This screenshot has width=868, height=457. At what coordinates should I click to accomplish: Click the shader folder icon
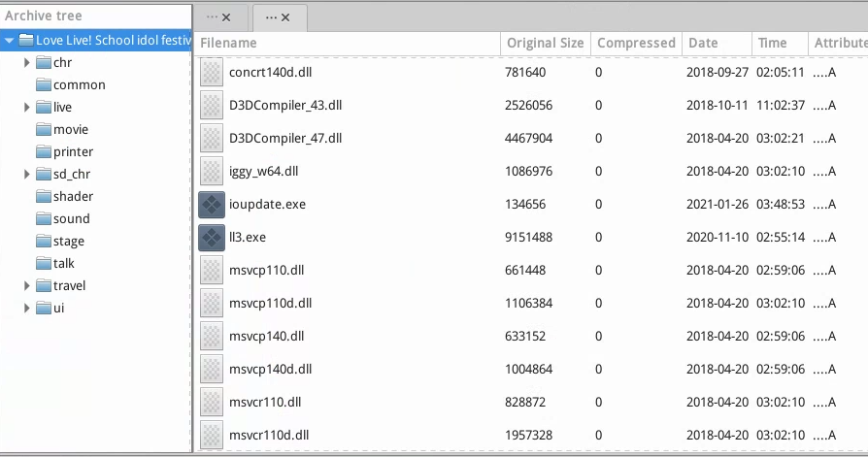[x=44, y=196]
